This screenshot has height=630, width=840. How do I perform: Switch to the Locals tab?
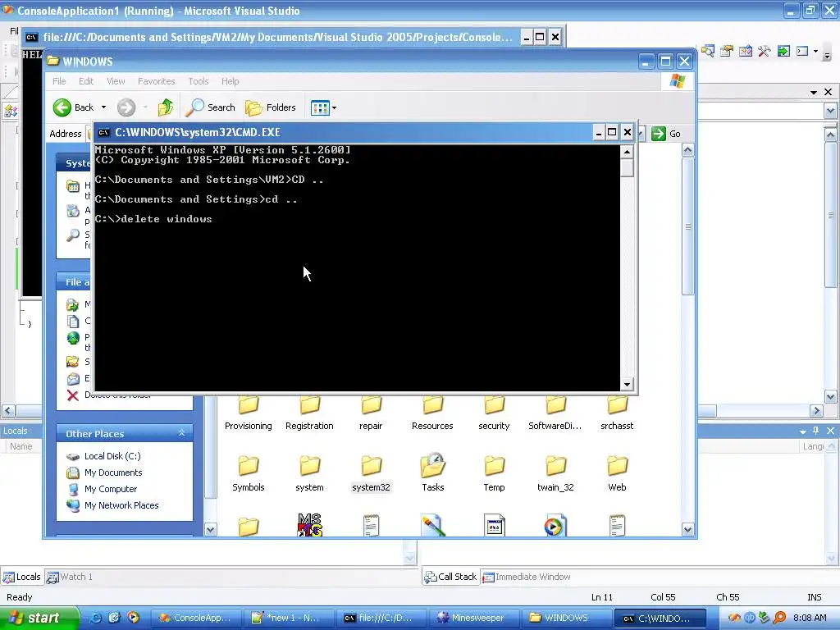[22, 577]
